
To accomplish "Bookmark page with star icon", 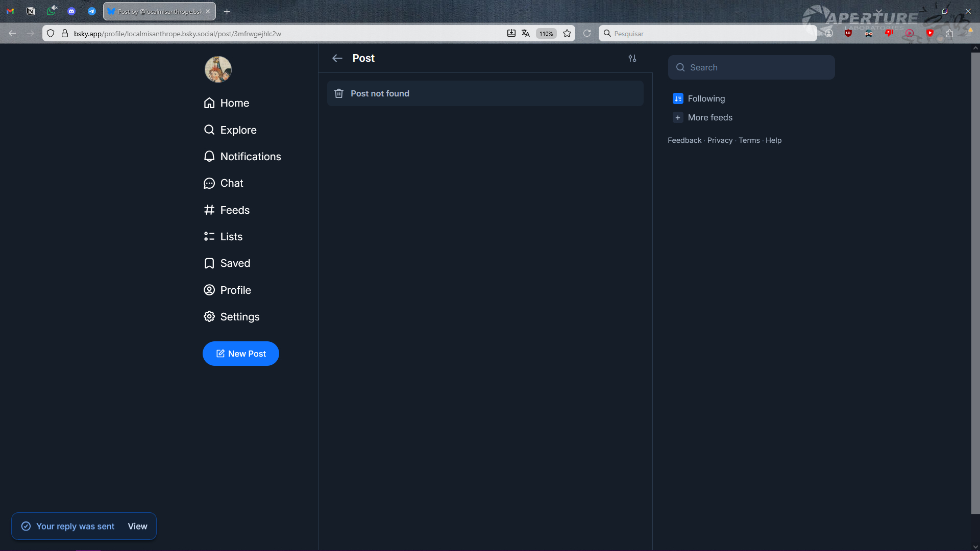I will click(x=567, y=34).
